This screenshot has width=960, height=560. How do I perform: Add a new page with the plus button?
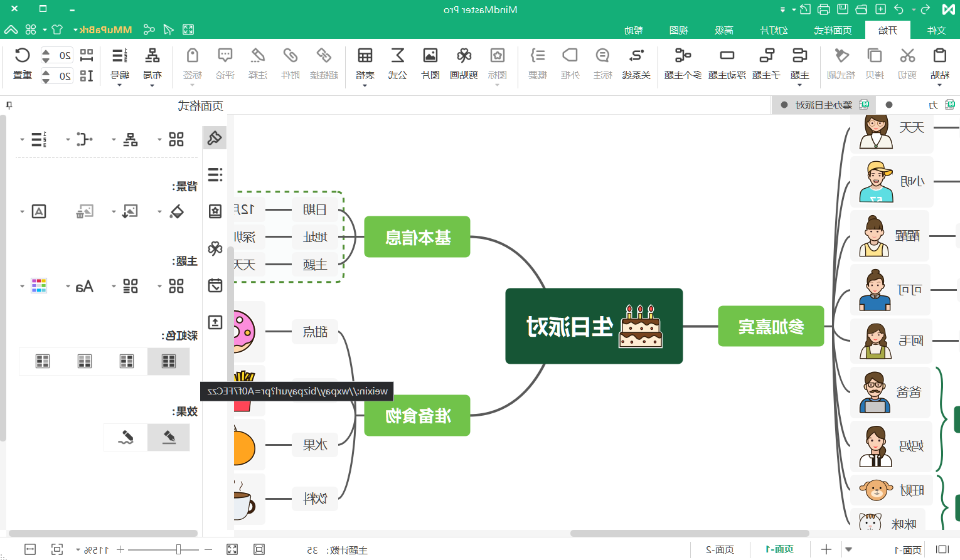point(826,549)
